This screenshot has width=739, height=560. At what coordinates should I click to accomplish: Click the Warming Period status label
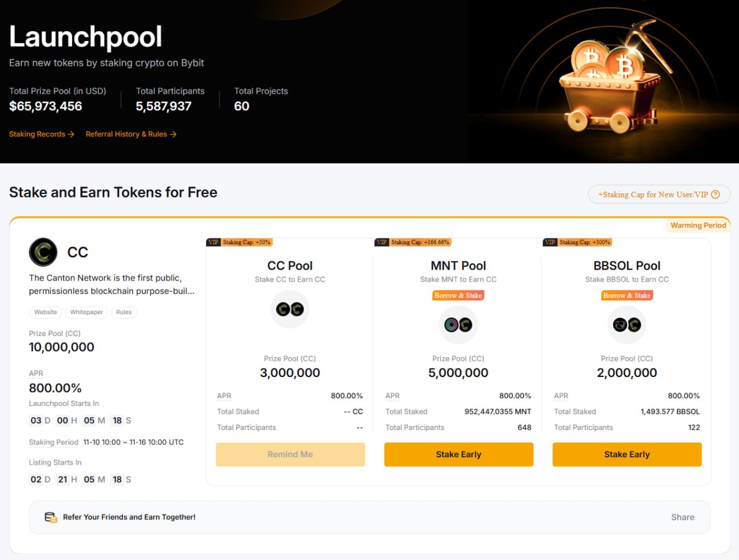click(x=698, y=225)
